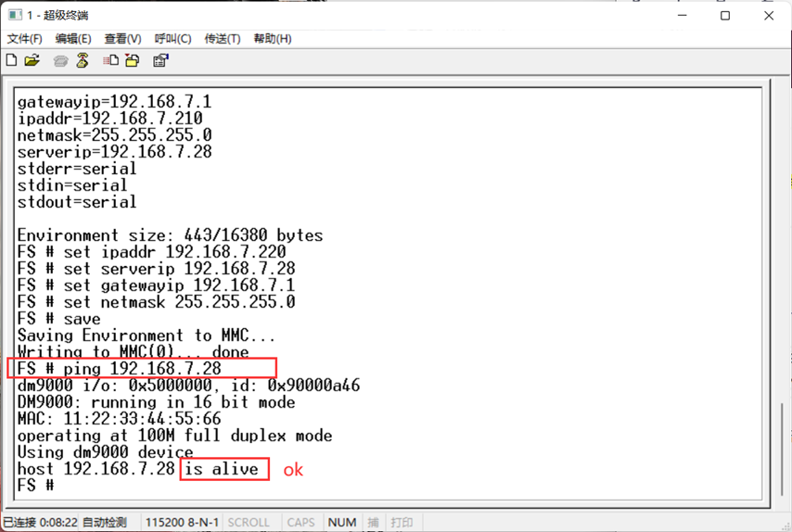Click the 'ipaddr=192.168.7.210' line
792x532 pixels.
110,119
